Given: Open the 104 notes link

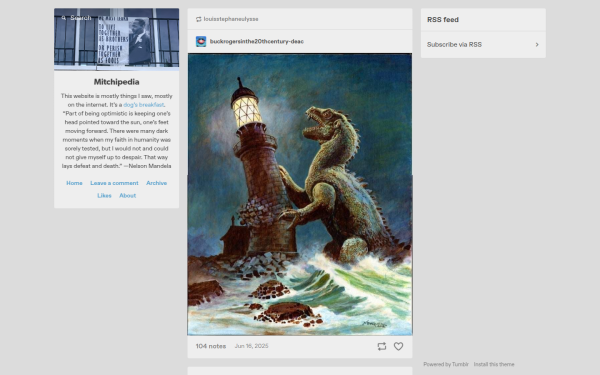Looking at the screenshot, I should coord(211,346).
